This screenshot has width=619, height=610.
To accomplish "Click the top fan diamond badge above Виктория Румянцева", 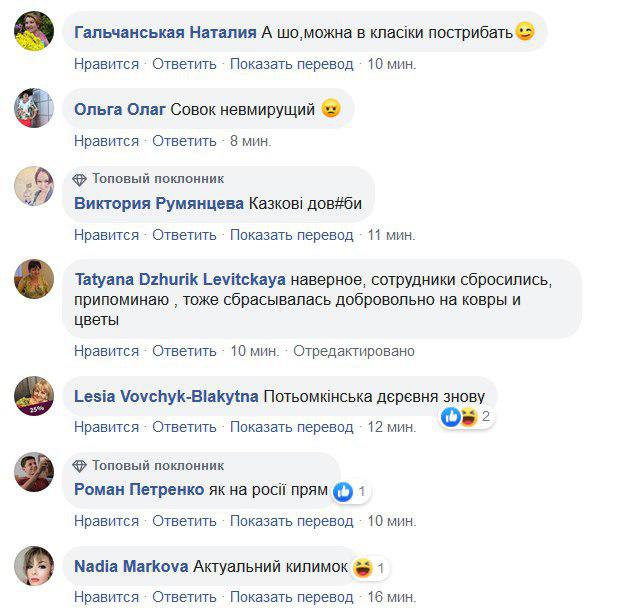I will [x=80, y=179].
